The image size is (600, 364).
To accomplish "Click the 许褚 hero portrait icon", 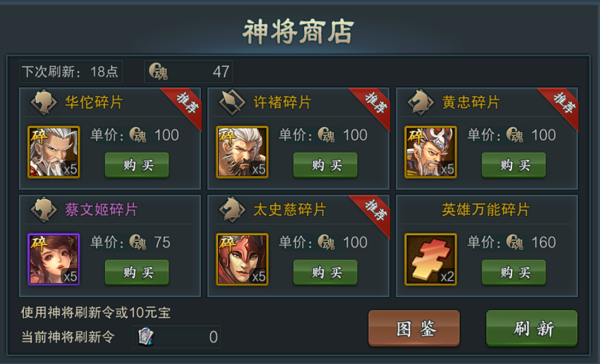I will (x=242, y=152).
